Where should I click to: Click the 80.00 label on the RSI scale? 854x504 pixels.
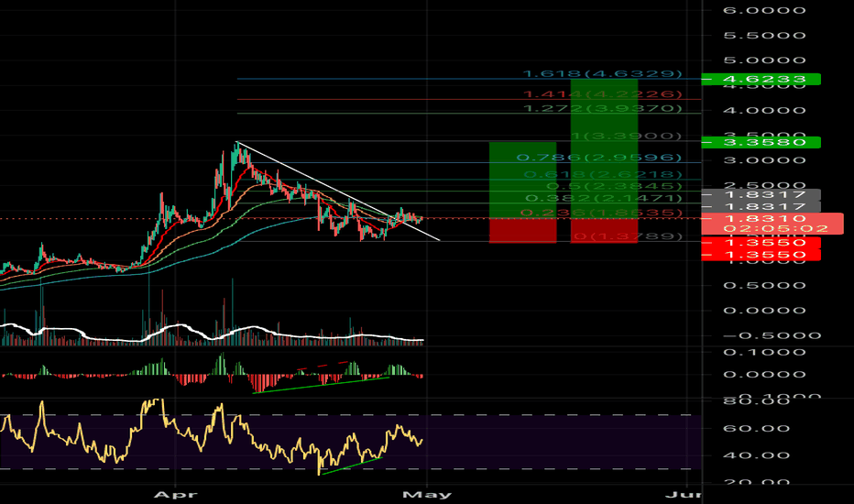pos(756,401)
